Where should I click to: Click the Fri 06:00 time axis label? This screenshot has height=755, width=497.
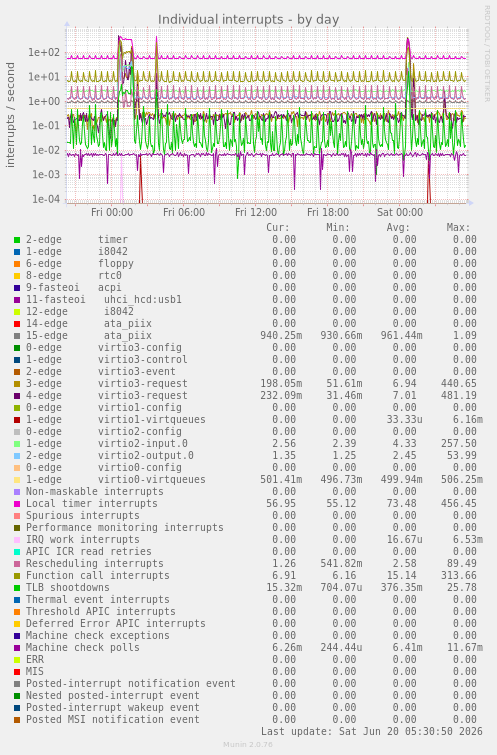pos(184,212)
